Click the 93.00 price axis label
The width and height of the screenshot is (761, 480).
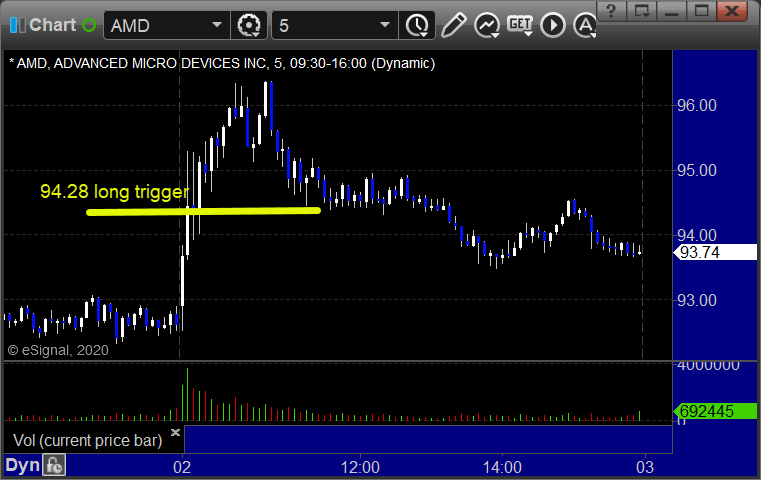pyautogui.click(x=696, y=300)
